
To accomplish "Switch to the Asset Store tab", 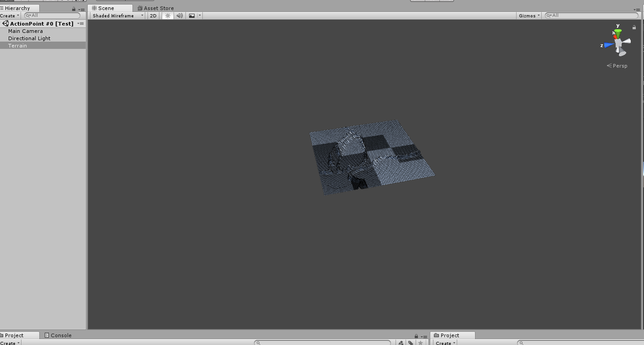I will click(x=156, y=8).
